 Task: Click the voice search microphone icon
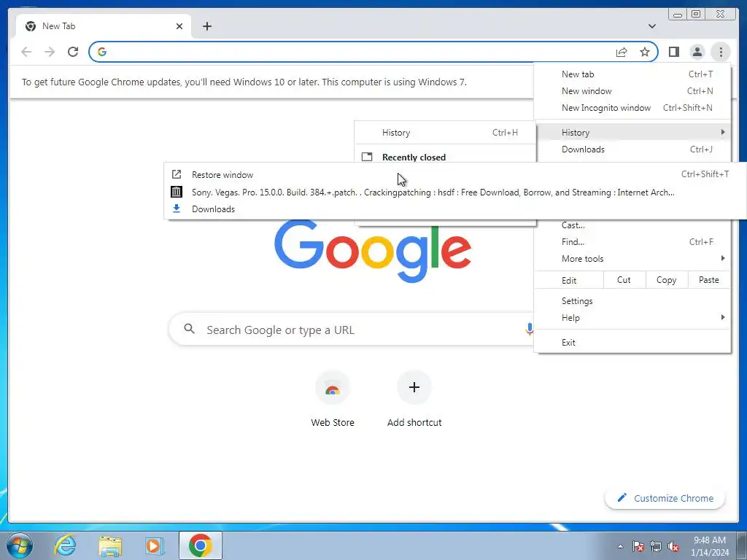click(529, 329)
